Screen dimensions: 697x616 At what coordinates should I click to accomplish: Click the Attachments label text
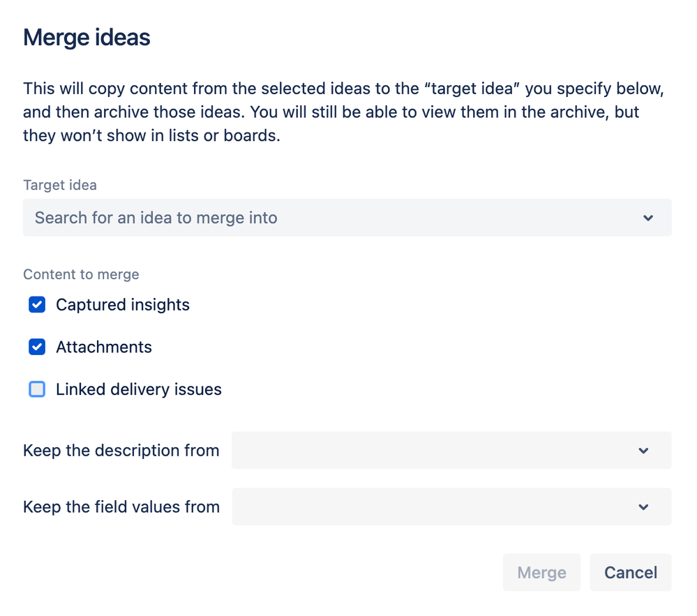(104, 347)
